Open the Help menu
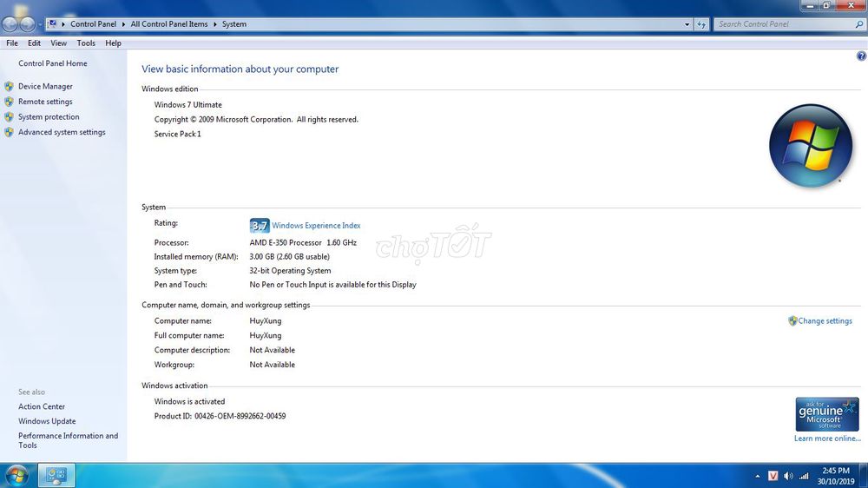This screenshot has height=488, width=868. tap(113, 43)
